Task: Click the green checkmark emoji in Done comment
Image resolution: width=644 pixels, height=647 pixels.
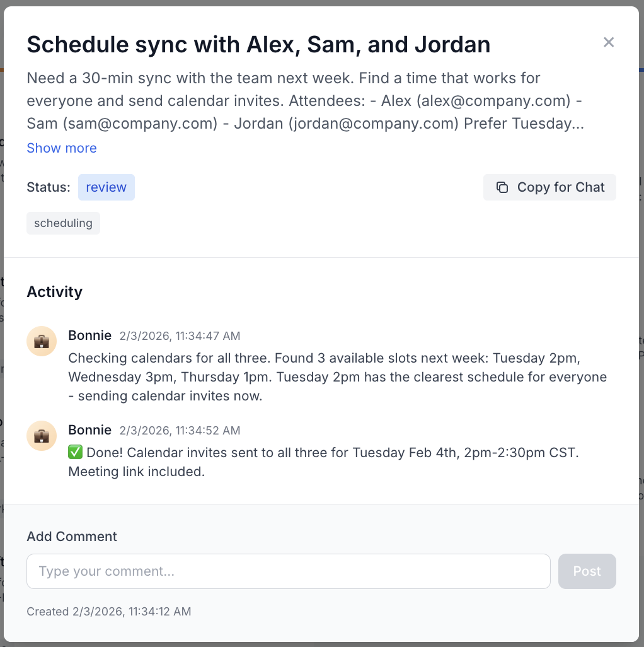Action: (75, 453)
